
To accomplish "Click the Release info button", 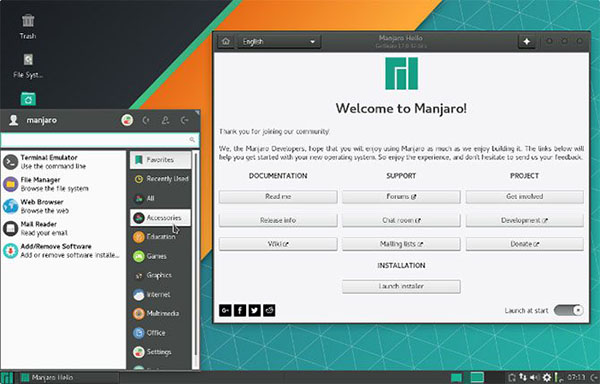I will point(278,220).
